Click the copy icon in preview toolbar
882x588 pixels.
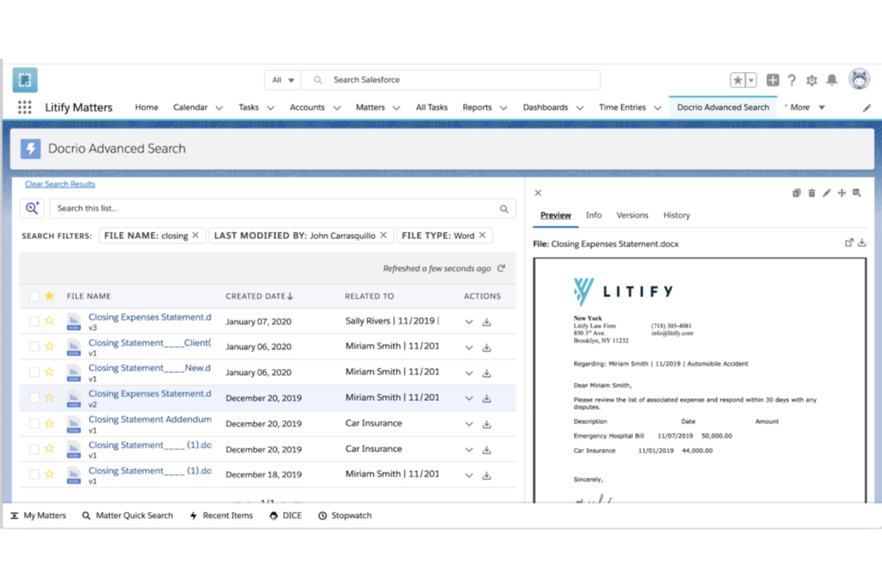click(796, 193)
